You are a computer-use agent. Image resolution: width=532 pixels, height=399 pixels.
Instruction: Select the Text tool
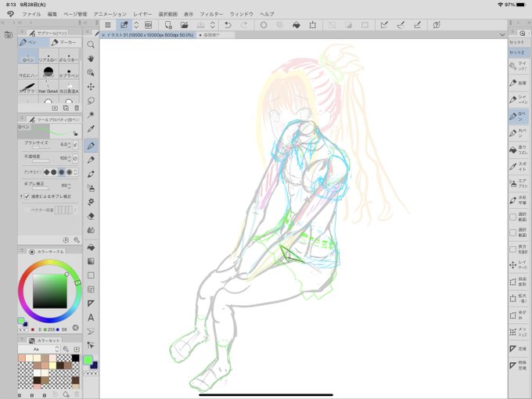(x=91, y=318)
